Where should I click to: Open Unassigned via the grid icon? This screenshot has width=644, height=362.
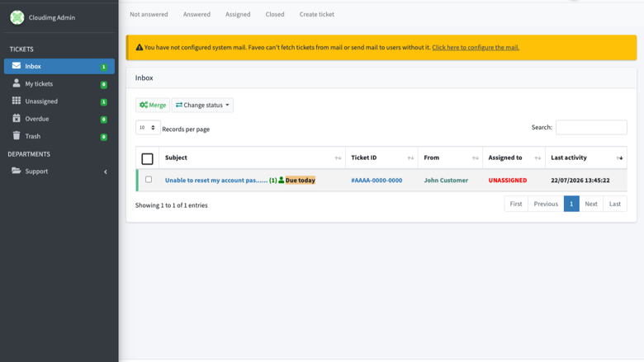click(x=17, y=101)
